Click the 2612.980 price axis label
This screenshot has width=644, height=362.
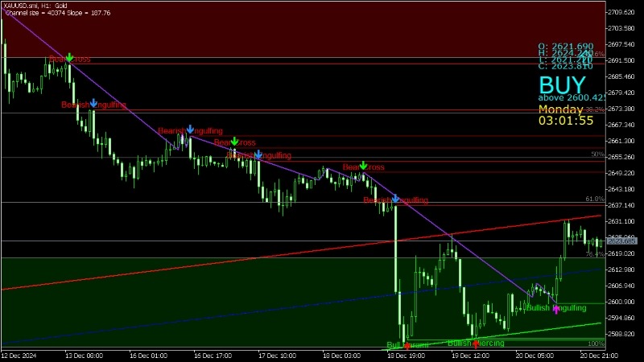621,269
